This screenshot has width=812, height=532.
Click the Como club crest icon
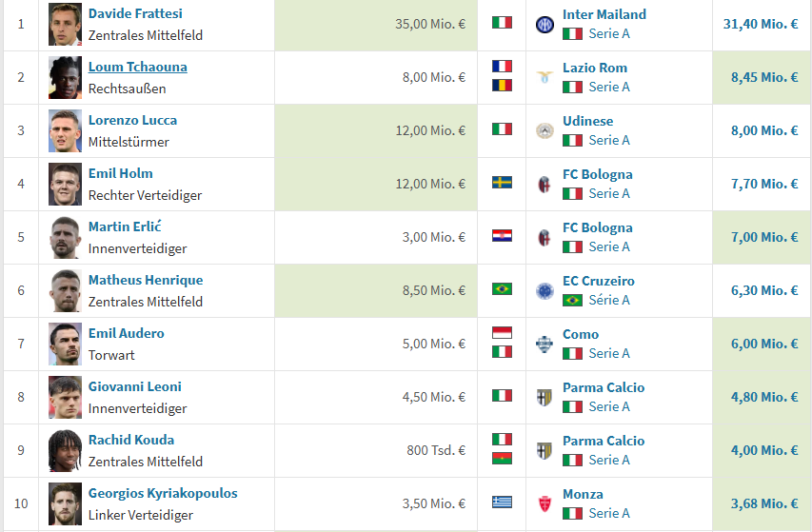point(545,345)
